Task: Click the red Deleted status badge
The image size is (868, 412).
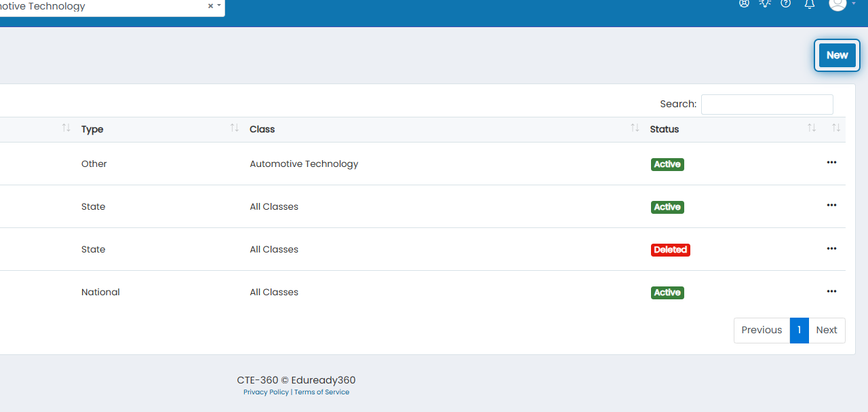Action: [671, 250]
